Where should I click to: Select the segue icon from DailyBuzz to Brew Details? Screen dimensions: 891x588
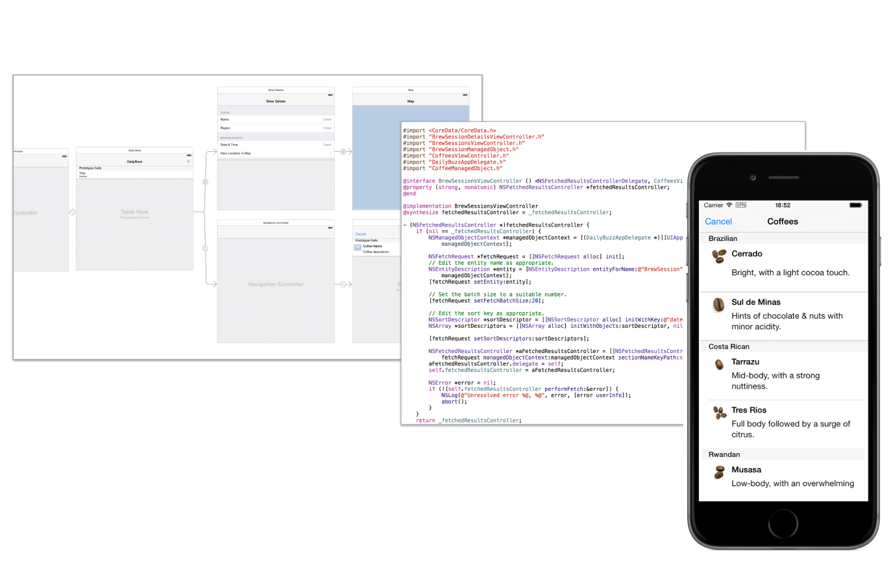(205, 182)
